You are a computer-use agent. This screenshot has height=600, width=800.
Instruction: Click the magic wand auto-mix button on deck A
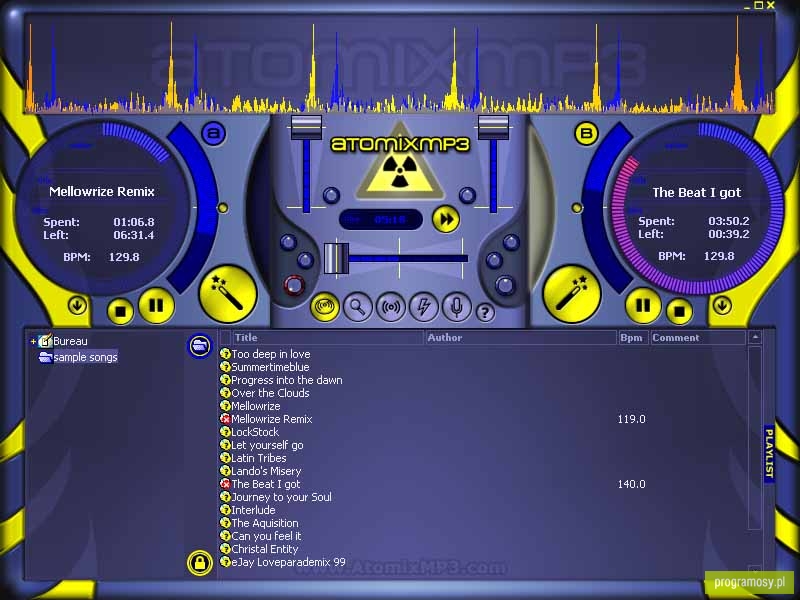(x=227, y=294)
